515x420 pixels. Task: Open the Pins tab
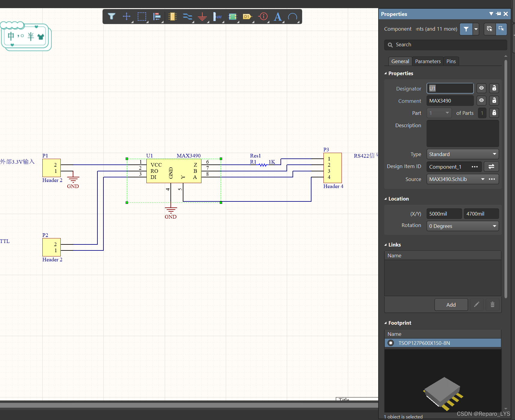[451, 61]
